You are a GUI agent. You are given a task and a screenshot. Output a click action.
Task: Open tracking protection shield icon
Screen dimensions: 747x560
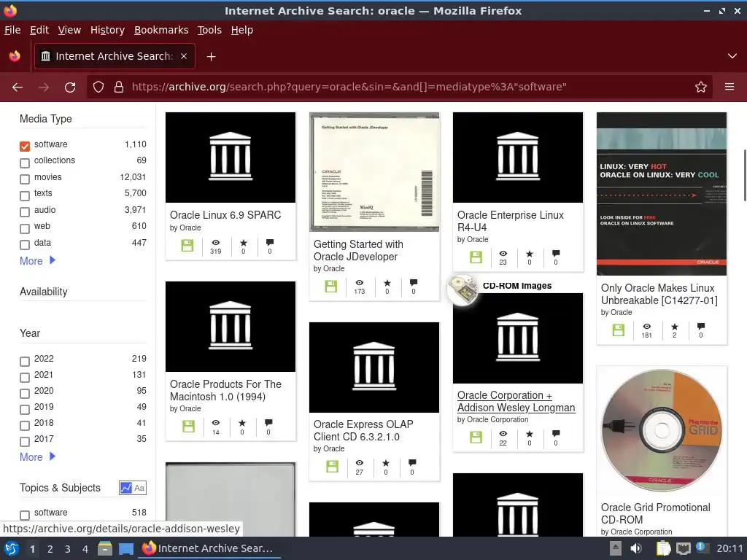click(x=98, y=87)
